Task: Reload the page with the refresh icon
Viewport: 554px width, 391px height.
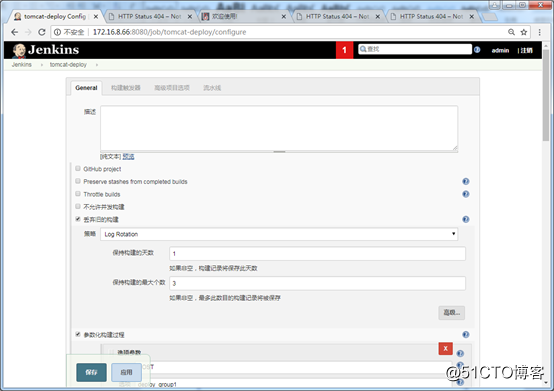Action: [42, 32]
